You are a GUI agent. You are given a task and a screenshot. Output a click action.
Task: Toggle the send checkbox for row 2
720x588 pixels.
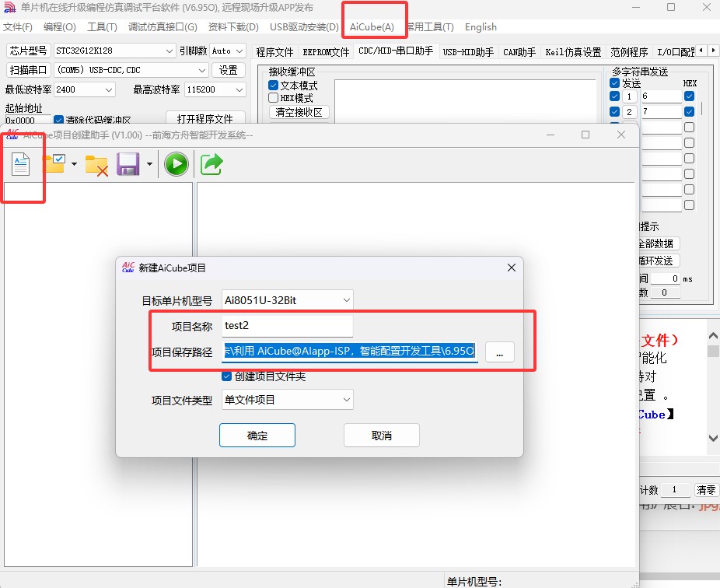pyautogui.click(x=614, y=112)
